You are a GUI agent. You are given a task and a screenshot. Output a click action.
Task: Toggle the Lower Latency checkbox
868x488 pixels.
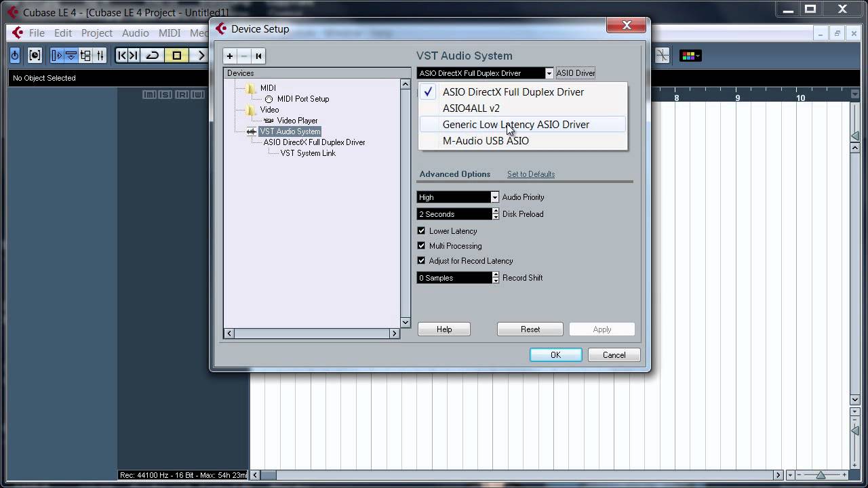point(421,231)
